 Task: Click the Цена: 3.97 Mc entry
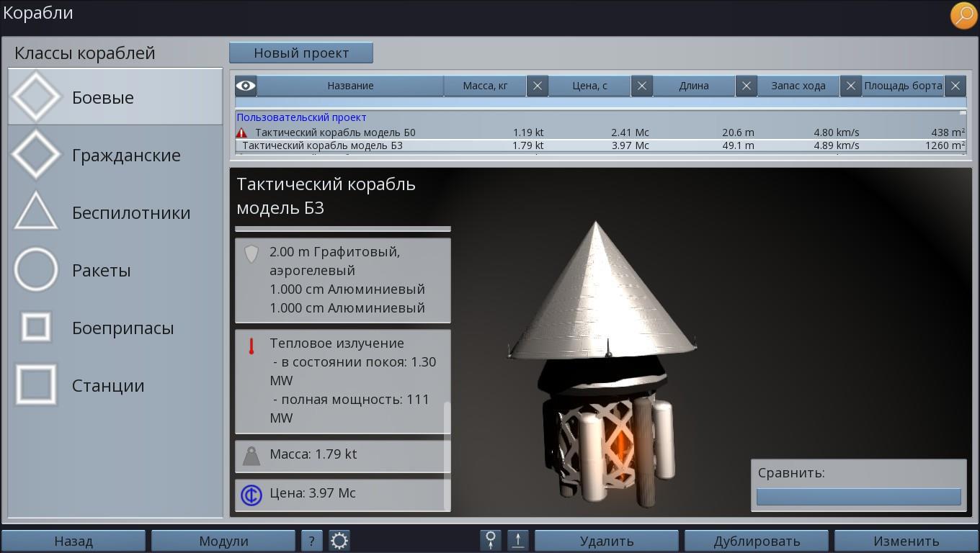pos(343,495)
